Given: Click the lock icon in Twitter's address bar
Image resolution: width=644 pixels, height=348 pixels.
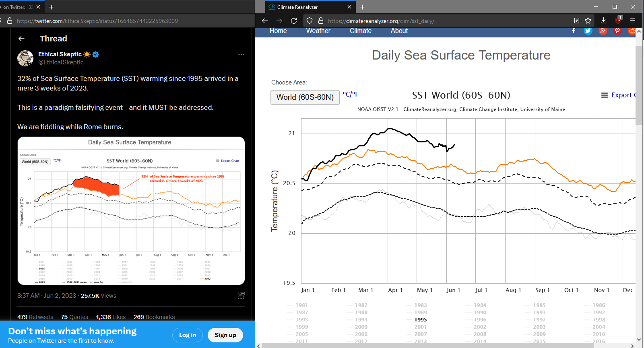Looking at the screenshot, I should [x=10, y=21].
